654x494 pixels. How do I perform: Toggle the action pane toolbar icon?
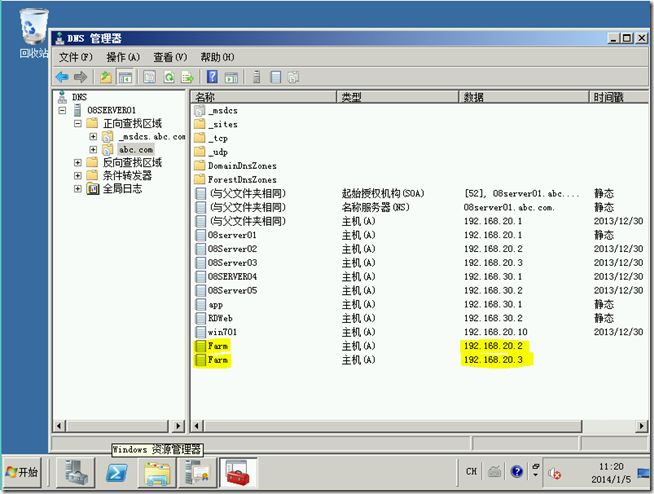(x=231, y=77)
